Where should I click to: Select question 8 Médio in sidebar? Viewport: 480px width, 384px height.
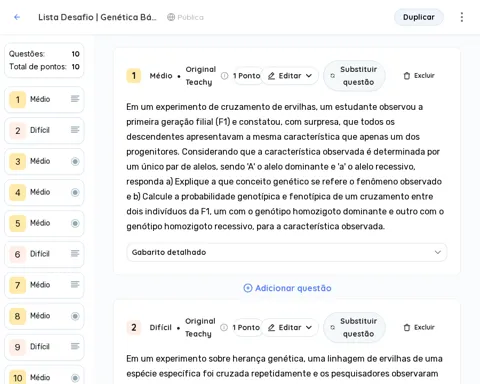click(44, 316)
